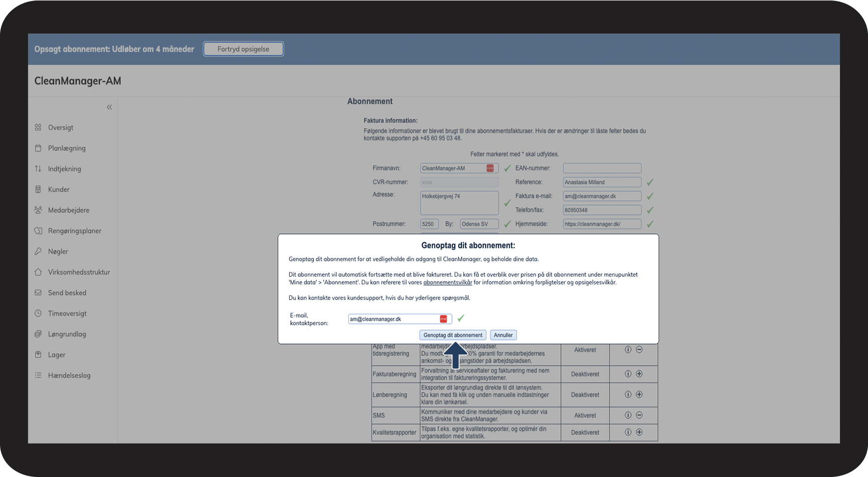Activate Fakturaberegning with the plus icon

639,374
